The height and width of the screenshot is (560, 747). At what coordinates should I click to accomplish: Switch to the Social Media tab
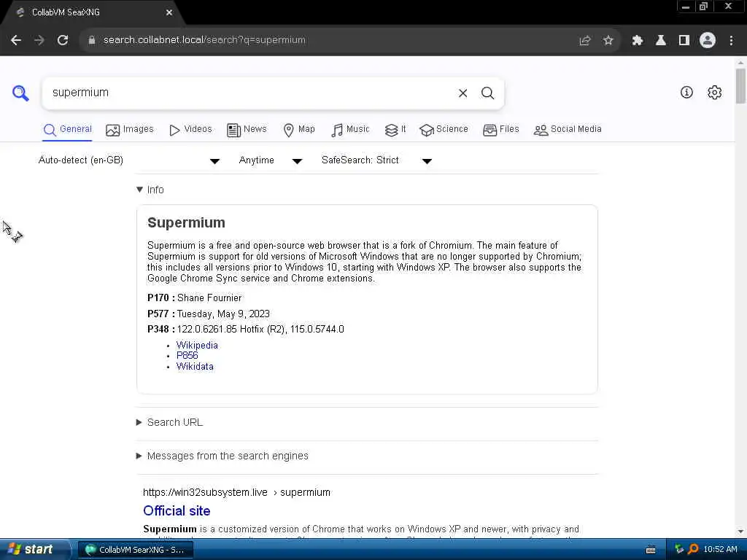click(568, 130)
